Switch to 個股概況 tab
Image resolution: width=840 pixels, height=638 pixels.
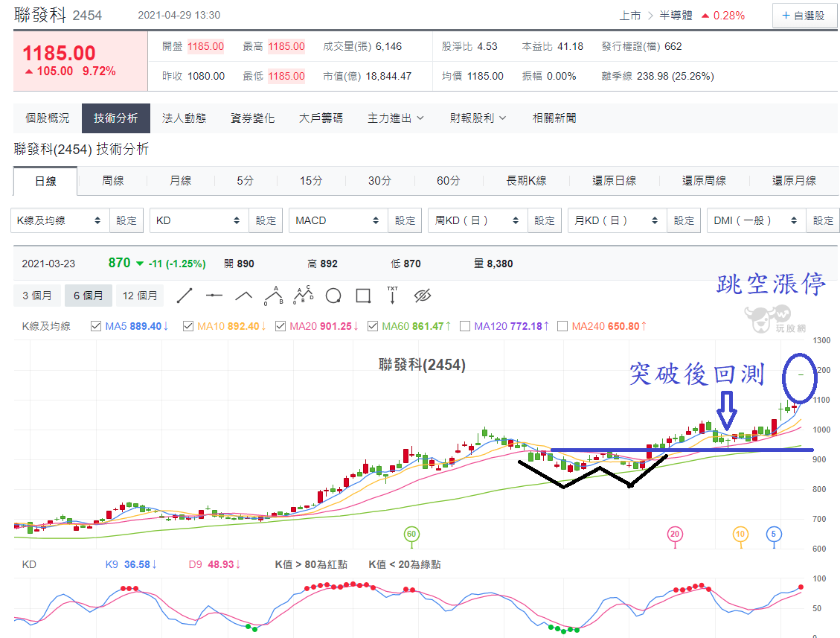coord(47,118)
